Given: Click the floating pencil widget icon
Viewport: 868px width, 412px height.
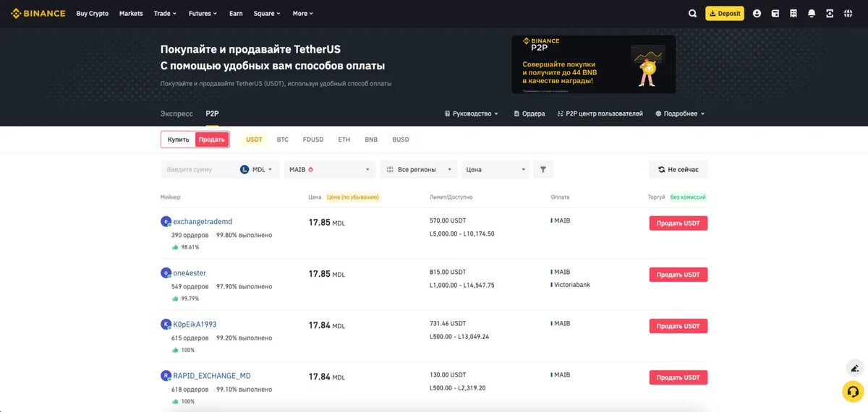Looking at the screenshot, I should click(x=854, y=368).
